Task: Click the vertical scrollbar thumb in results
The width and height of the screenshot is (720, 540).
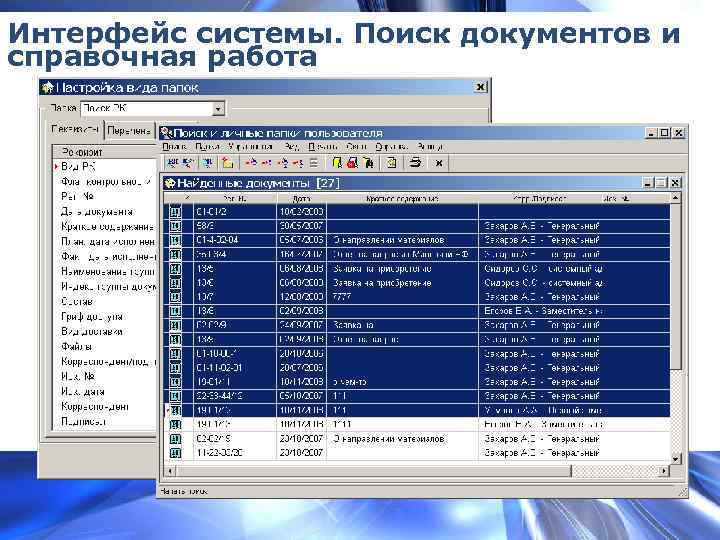Action: coord(675,286)
